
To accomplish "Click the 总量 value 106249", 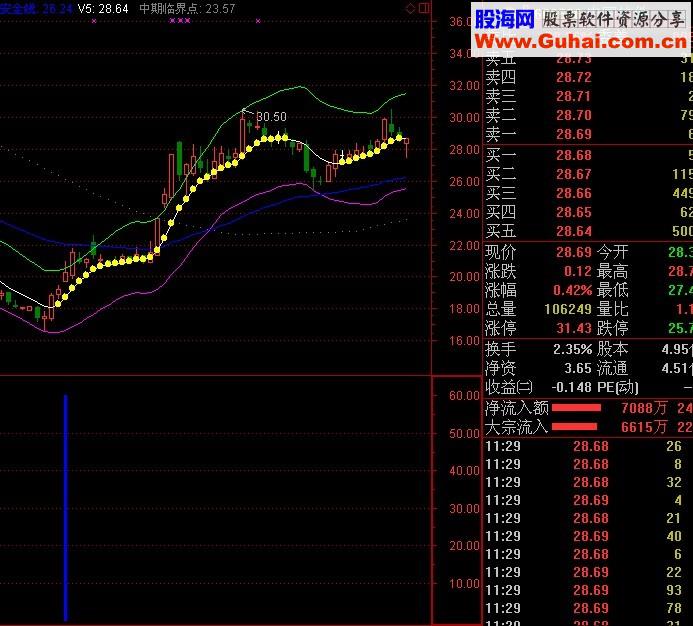I will tap(568, 309).
